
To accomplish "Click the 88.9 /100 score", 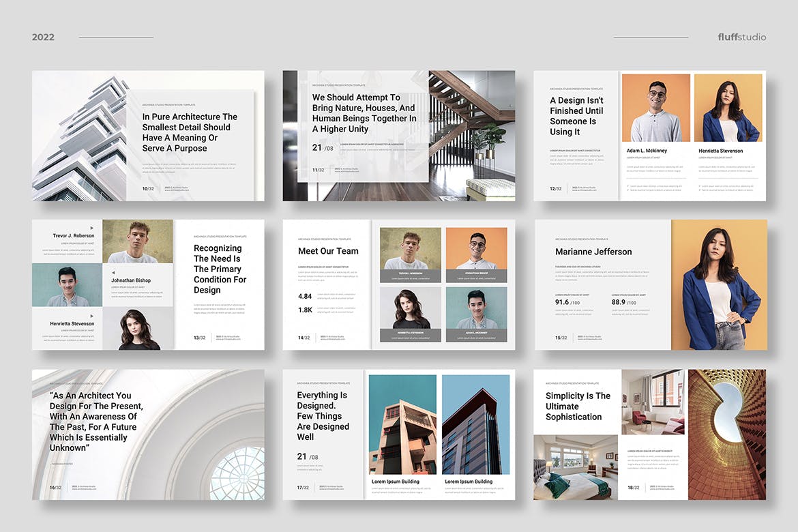I will [623, 302].
